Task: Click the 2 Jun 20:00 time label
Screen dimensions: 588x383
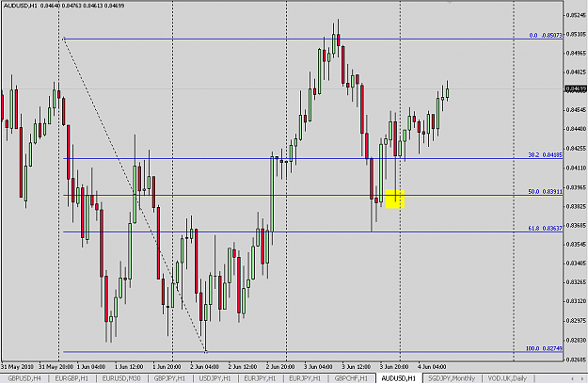Action: (280, 366)
